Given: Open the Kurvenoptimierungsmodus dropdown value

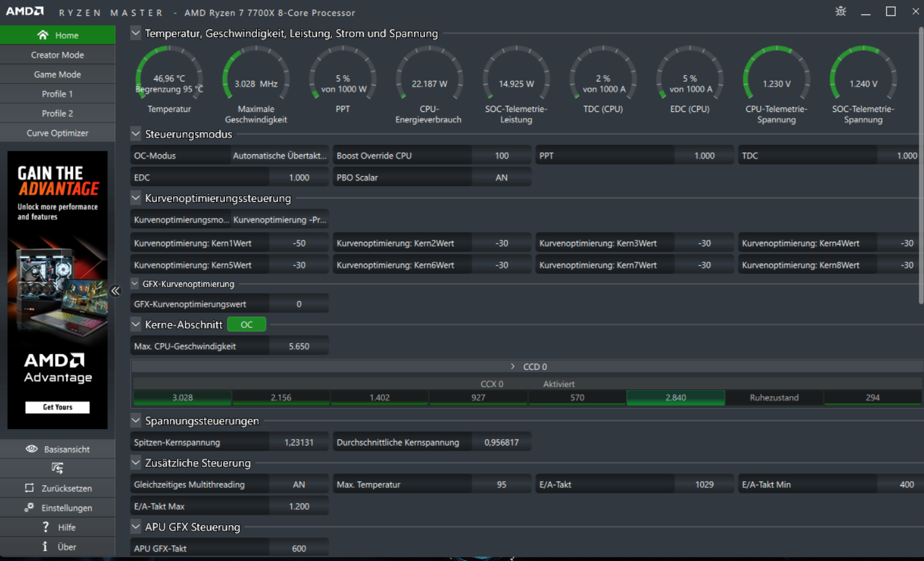Looking at the screenshot, I should 279,219.
